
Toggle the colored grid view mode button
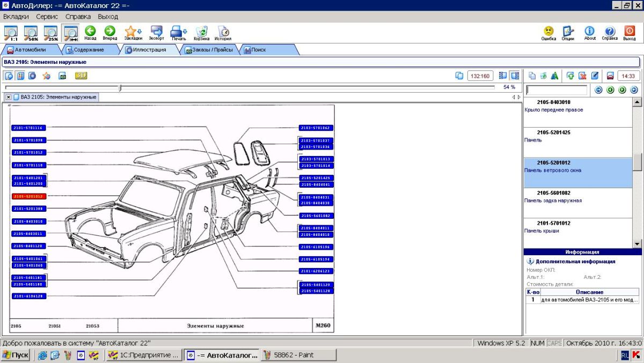(x=20, y=76)
